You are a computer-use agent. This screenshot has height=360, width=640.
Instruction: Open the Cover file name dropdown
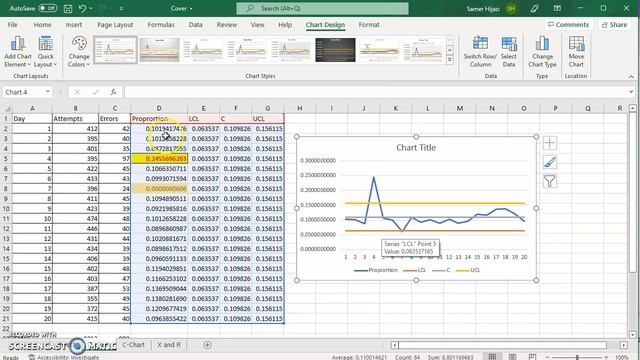(x=182, y=9)
